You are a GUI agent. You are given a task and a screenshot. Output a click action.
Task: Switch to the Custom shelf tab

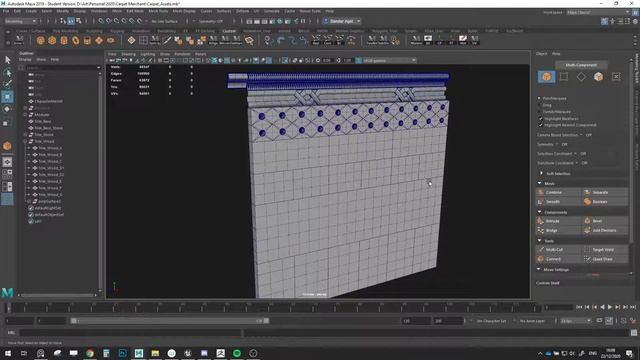pyautogui.click(x=229, y=31)
